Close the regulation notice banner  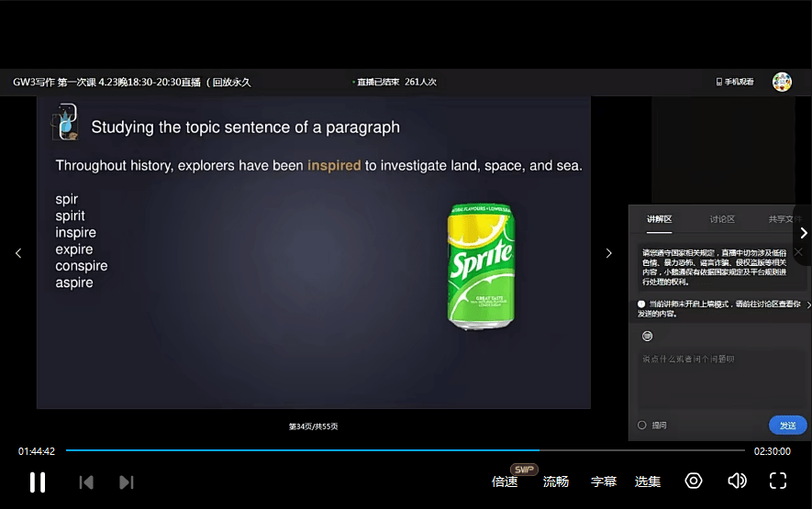click(x=798, y=251)
